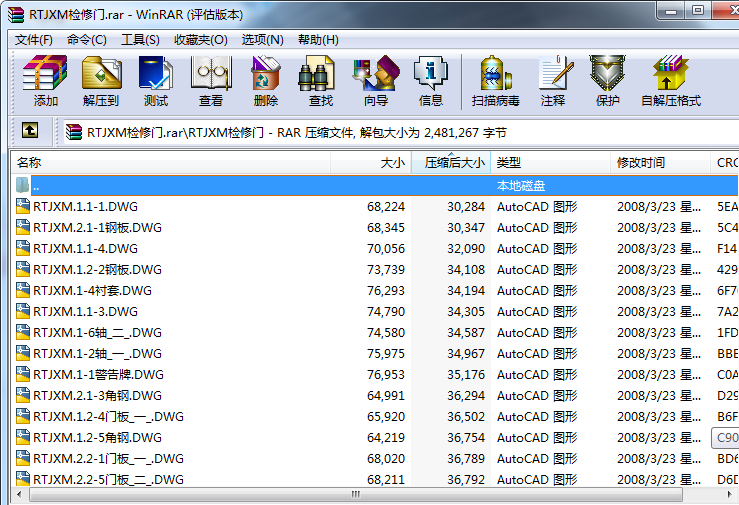Select file RTJXM.1.2-4门板_一_.DWG

tap(108, 417)
